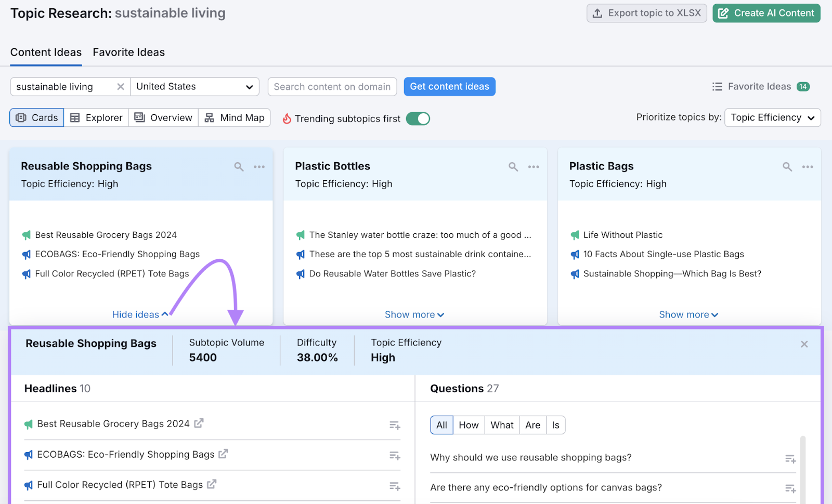Toggle Trending subtopics first switch
832x504 pixels.
pyautogui.click(x=418, y=119)
